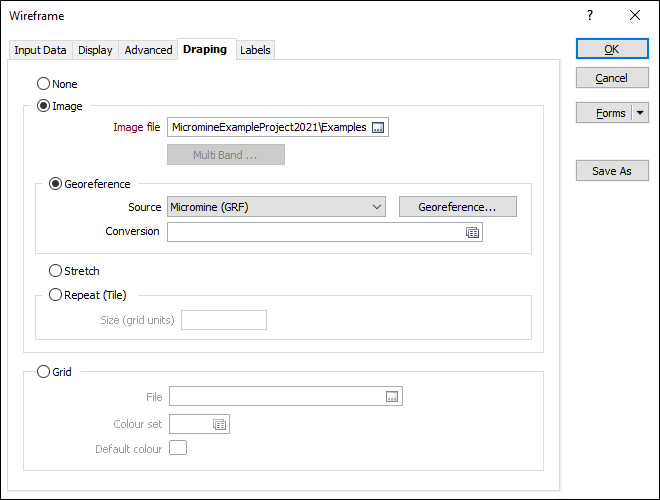Viewport: 660px width, 500px height.
Task: Open the Forms button dropdown arrow
Action: 641,113
